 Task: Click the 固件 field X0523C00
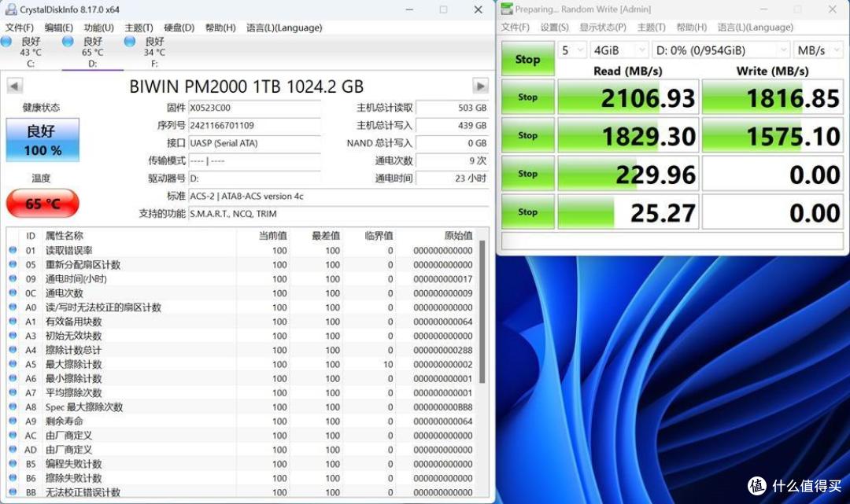[x=254, y=108]
